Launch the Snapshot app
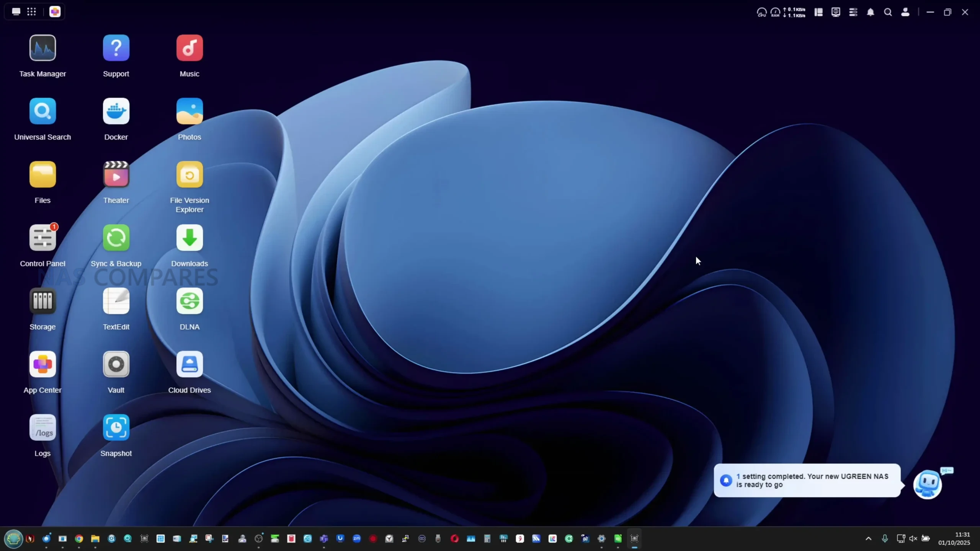 coord(116,427)
